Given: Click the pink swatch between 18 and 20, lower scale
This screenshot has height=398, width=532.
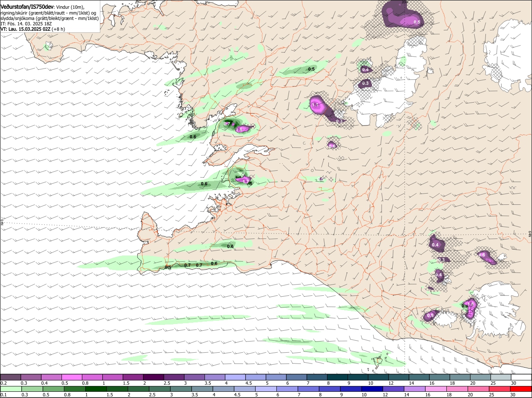Looking at the screenshot, I should pos(458,389).
